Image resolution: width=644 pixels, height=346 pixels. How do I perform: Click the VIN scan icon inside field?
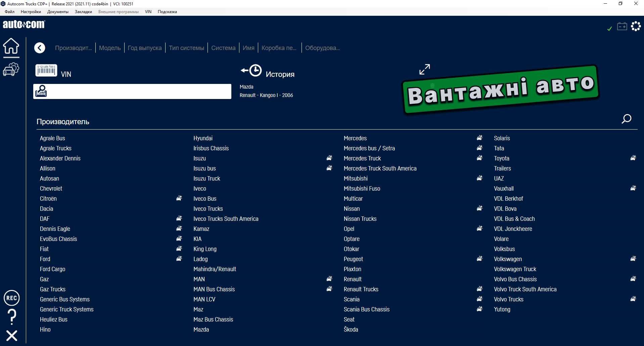coord(41,91)
